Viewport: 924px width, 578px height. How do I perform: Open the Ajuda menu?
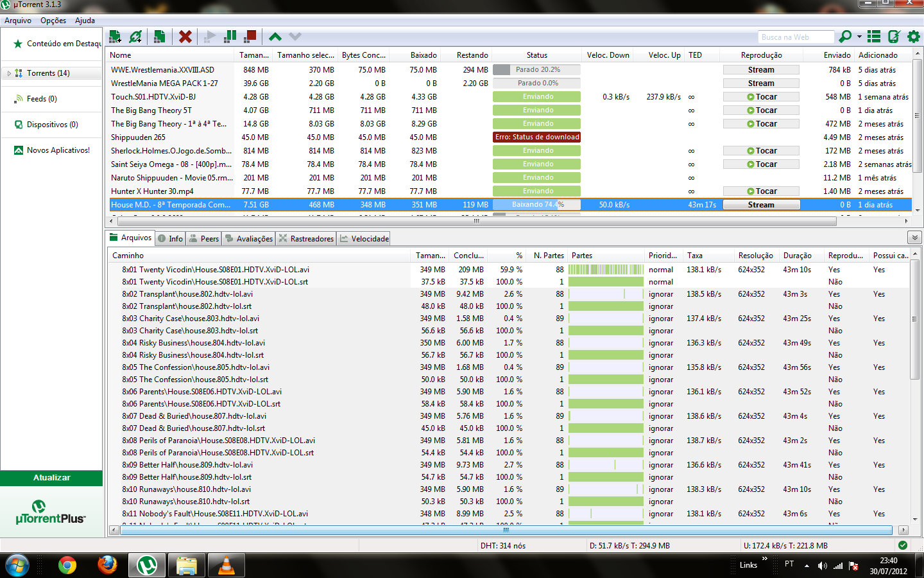tap(85, 21)
